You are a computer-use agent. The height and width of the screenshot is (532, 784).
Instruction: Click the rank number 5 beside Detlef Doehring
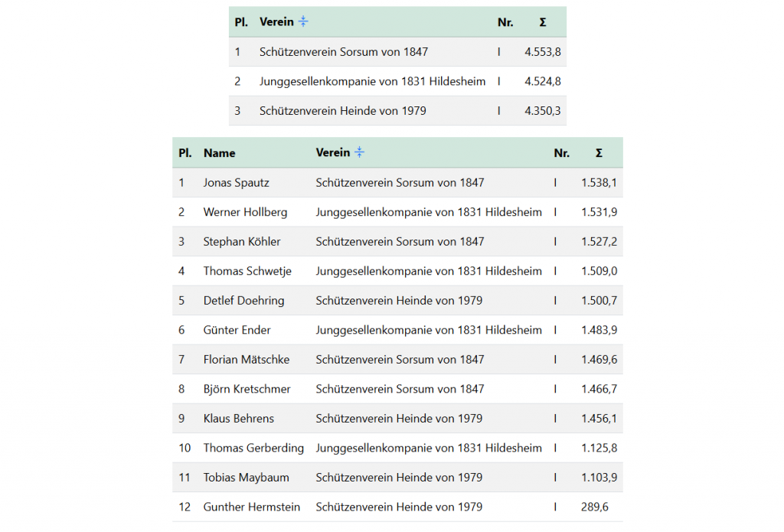pyautogui.click(x=181, y=300)
